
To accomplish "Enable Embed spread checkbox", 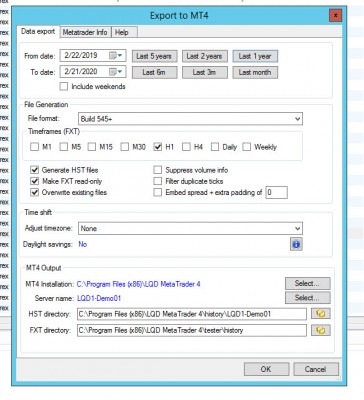I will tap(157, 192).
